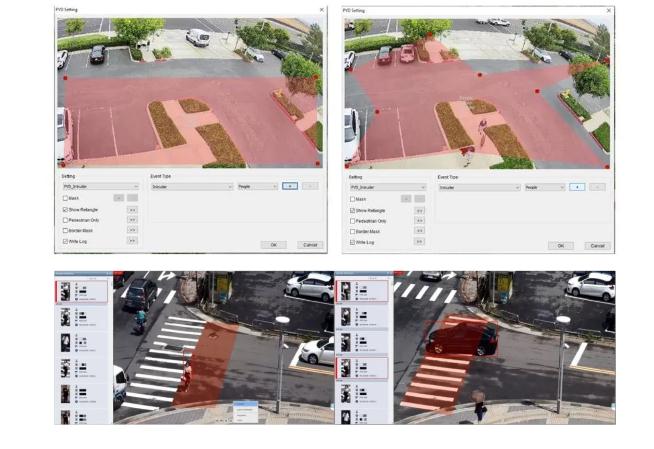Screen dimensions: 654x449
Task: Close the right PVD Setting dialog with X
Action: click(608, 10)
